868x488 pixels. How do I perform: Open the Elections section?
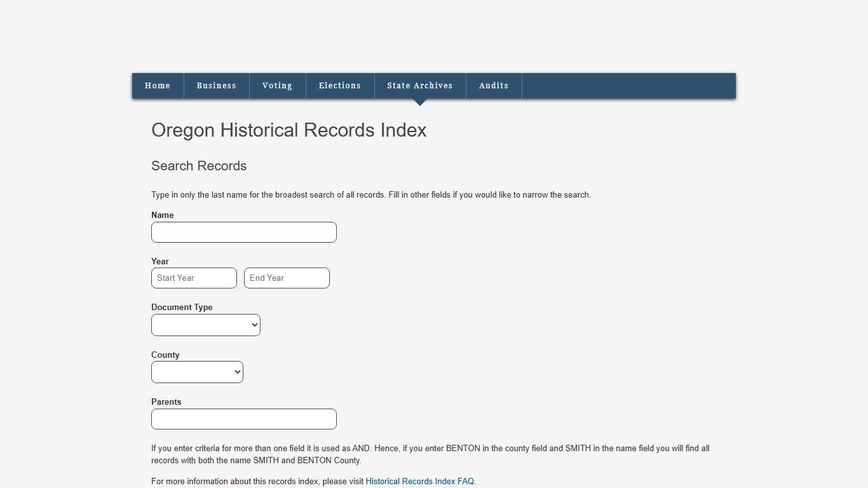coord(339,86)
